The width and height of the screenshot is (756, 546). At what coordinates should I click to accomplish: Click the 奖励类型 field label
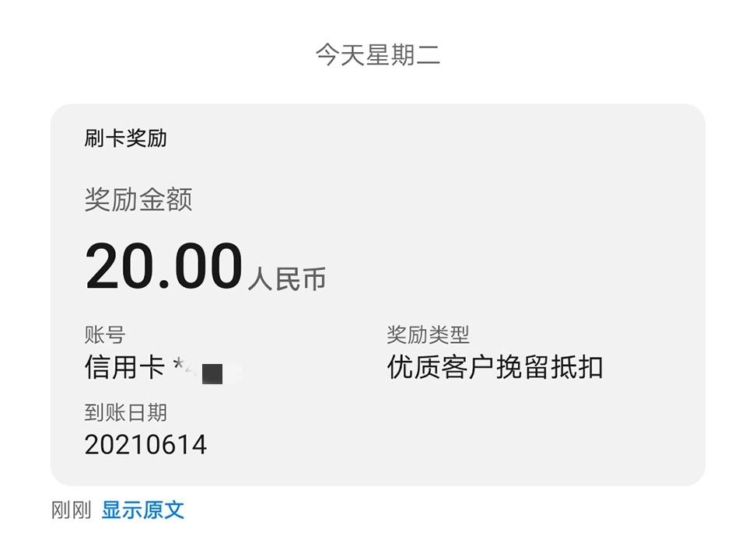pos(428,334)
